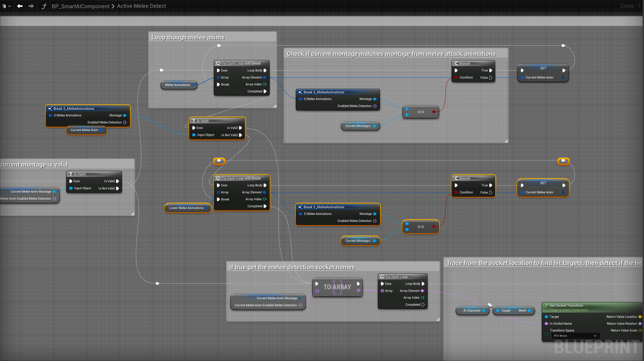Click the upper Branch node header icon

click(456, 63)
